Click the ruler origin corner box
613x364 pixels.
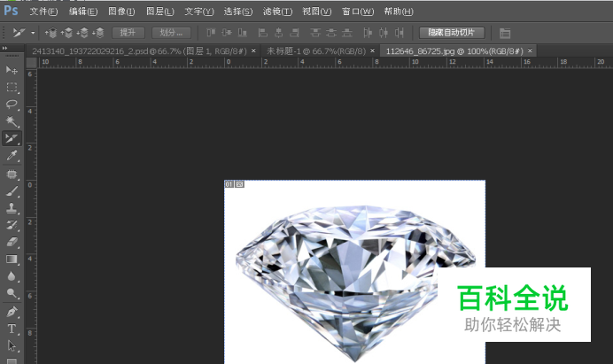32,63
